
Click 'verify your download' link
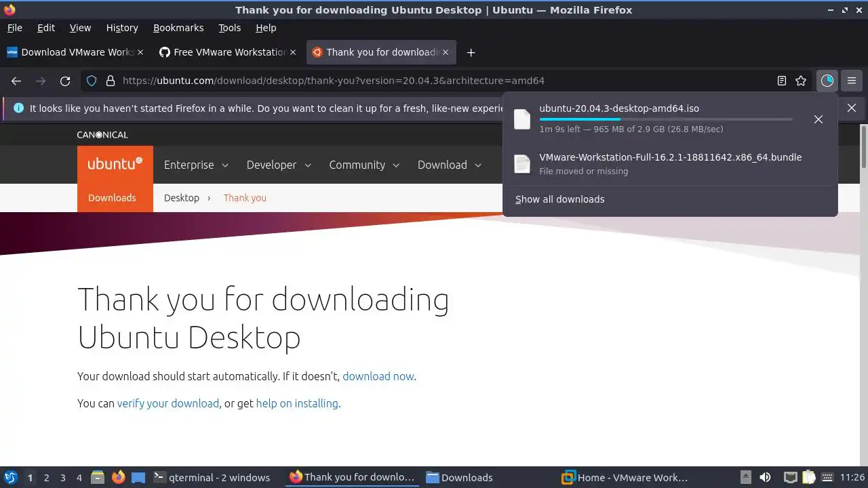[168, 403]
